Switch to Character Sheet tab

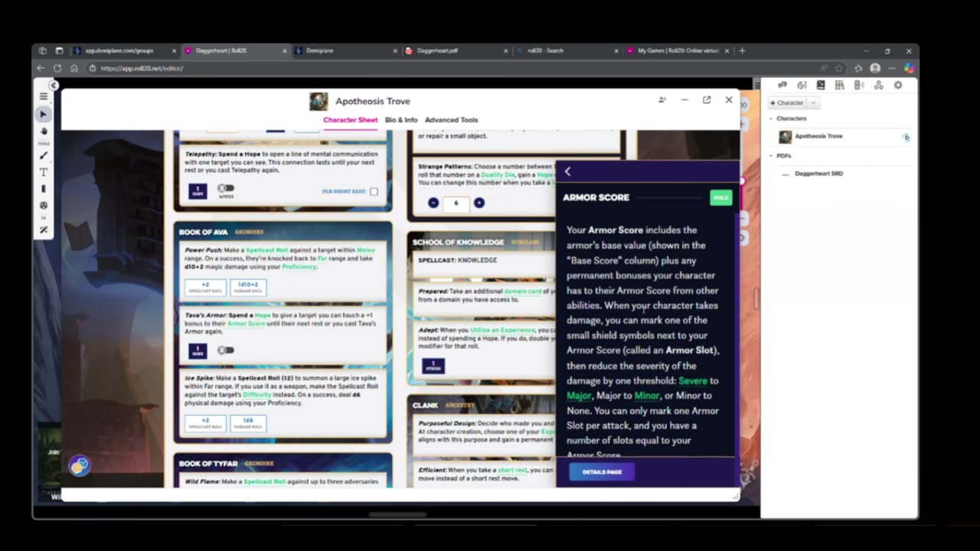[x=350, y=120]
